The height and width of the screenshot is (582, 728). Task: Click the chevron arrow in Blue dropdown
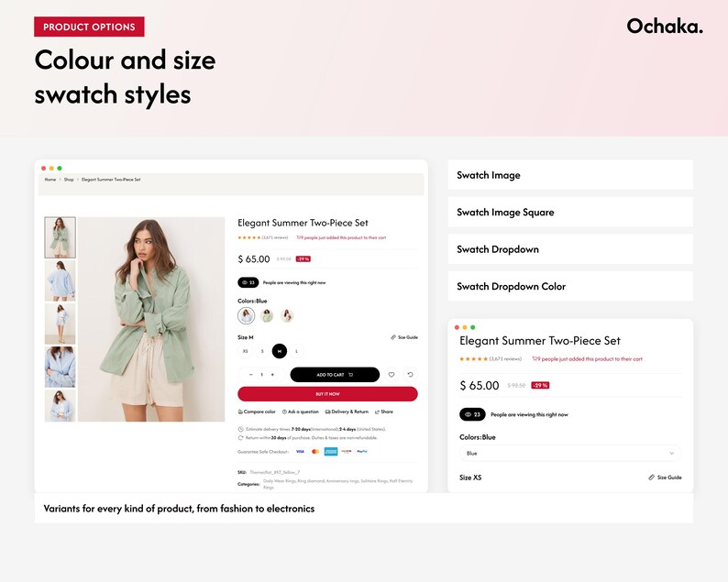671,454
